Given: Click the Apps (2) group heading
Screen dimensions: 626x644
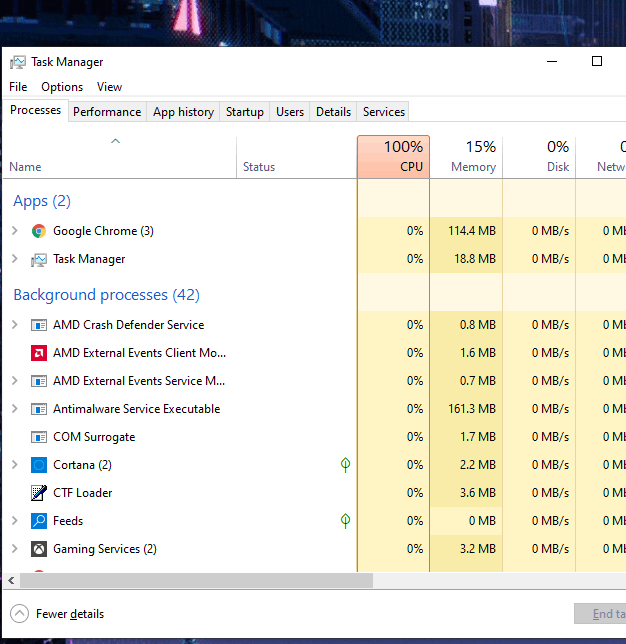Looking at the screenshot, I should (42, 201).
